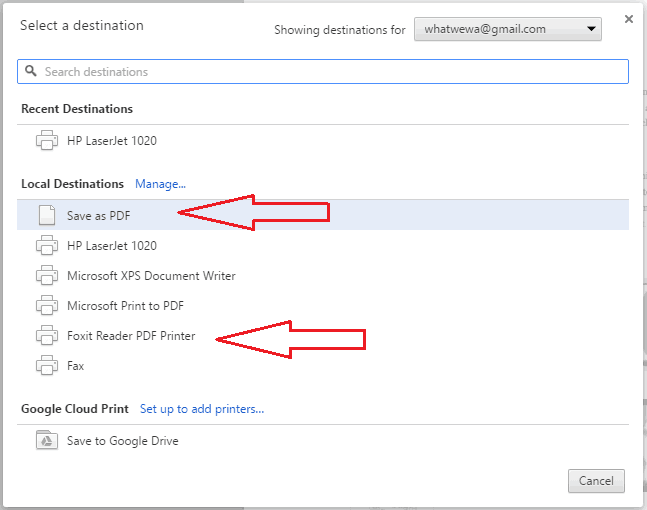
Task: Choose Save as PDF destination
Action: click(x=323, y=215)
